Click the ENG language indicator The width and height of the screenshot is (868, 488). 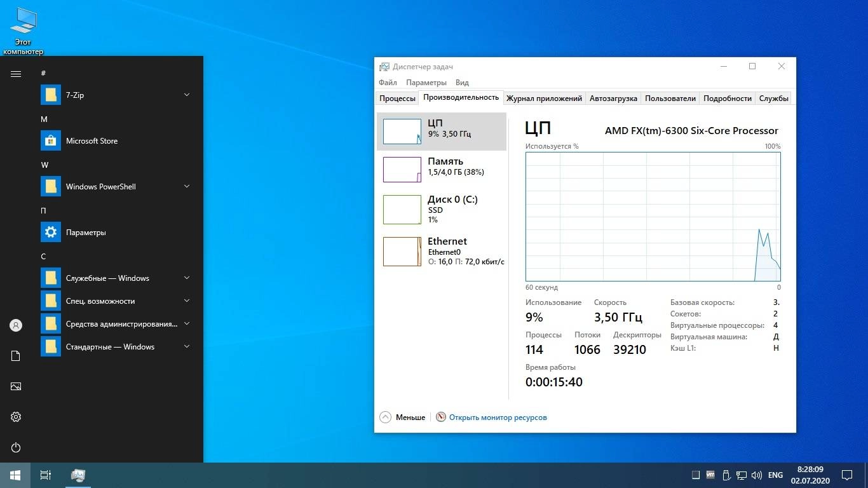coord(775,475)
